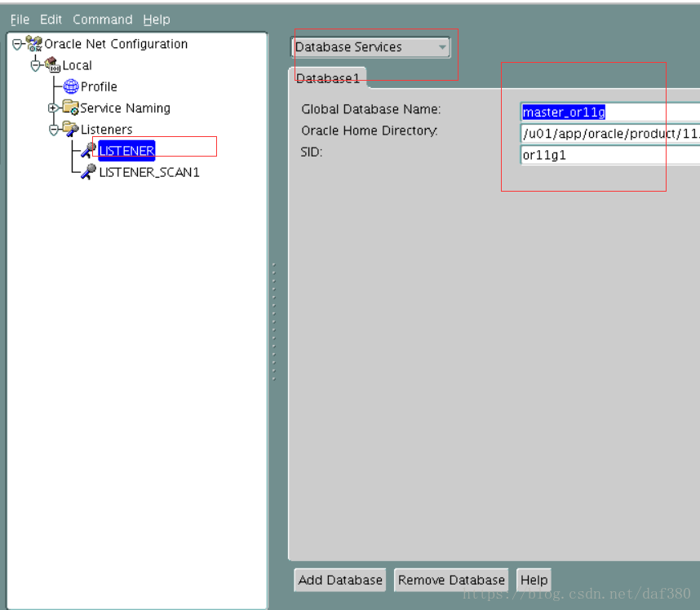Screen dimensions: 700x610
Task: Click the 'SID:' label
Action: tap(312, 152)
